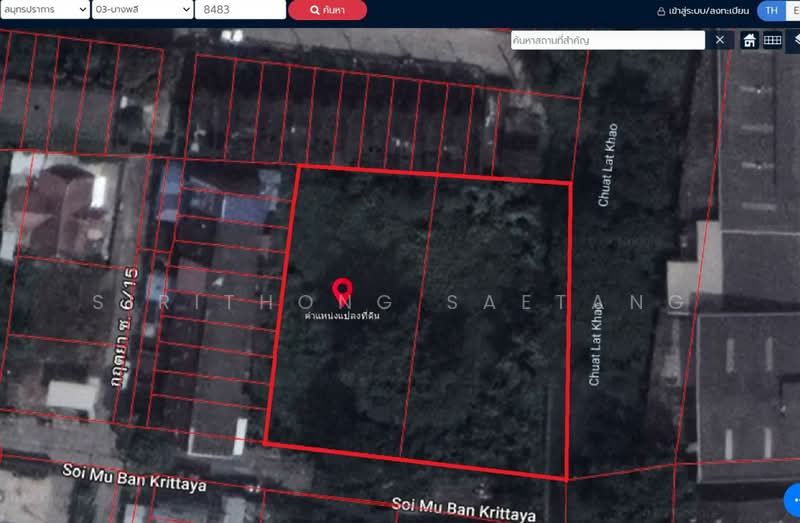
Task: Open the map layers icon
Action: (x=796, y=40)
